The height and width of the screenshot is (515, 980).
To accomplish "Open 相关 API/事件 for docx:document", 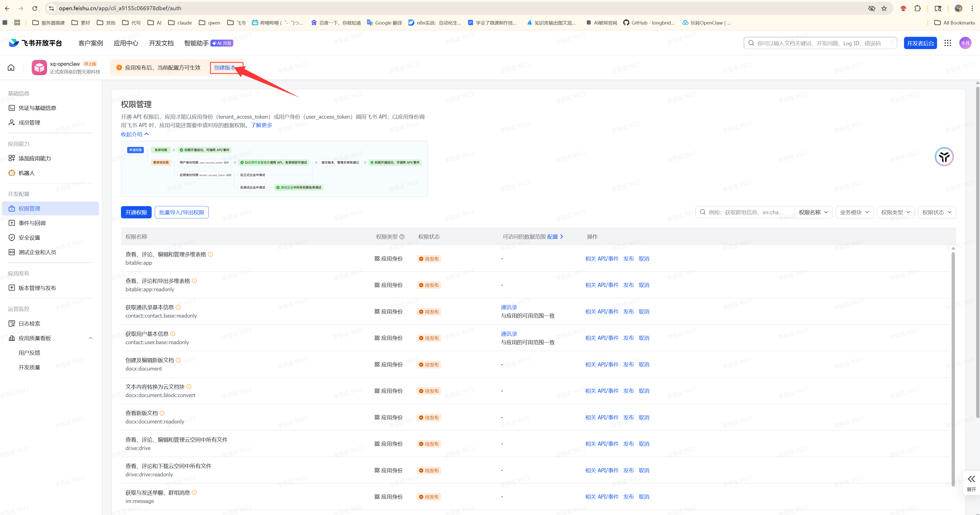I will click(x=602, y=364).
